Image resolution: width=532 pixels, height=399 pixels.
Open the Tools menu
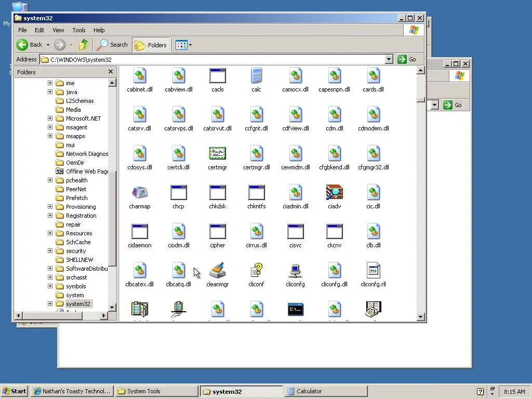pyautogui.click(x=79, y=30)
